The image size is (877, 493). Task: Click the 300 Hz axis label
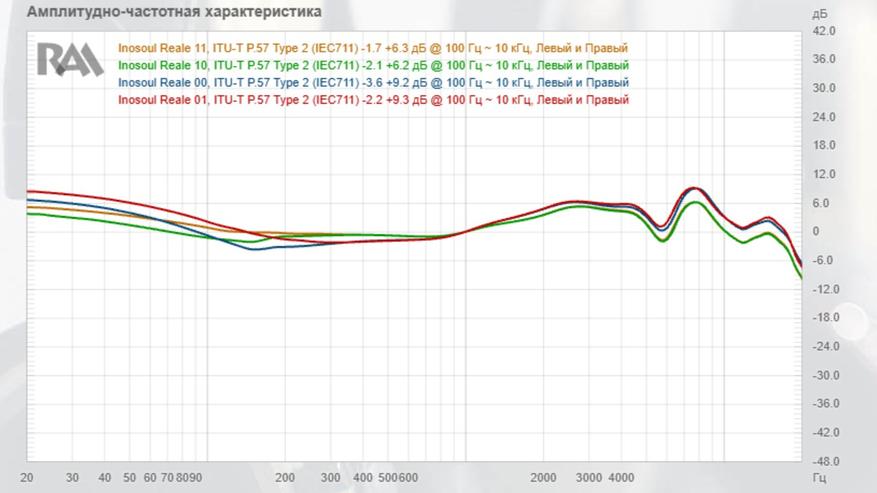point(330,478)
